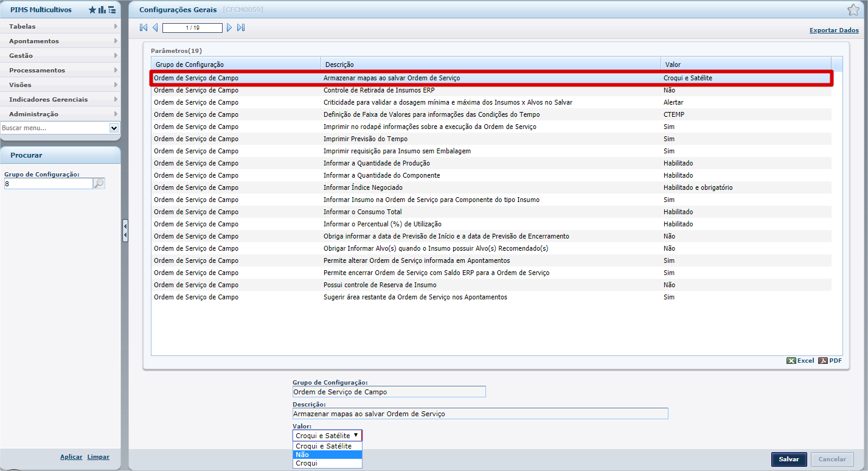Collapse the left sidebar with splitter handle
868x471 pixels.
[x=125, y=231]
